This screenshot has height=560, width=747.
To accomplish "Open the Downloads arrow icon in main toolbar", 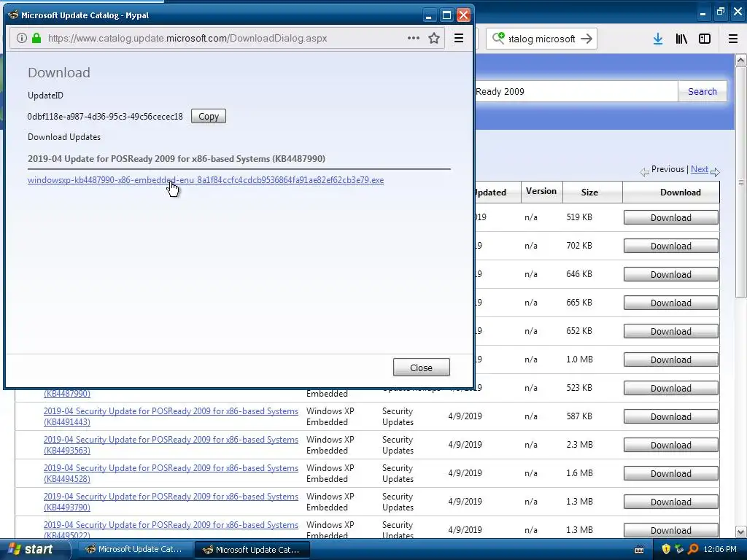I will (x=658, y=39).
